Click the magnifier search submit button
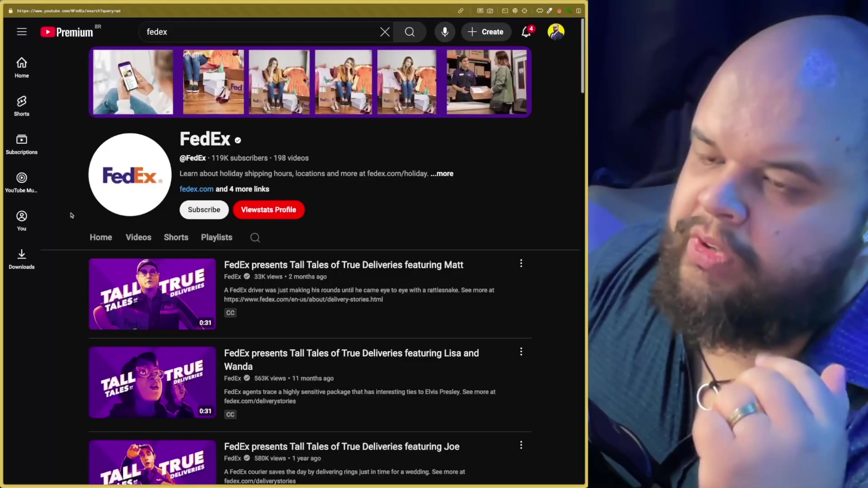This screenshot has height=488, width=868. click(410, 32)
